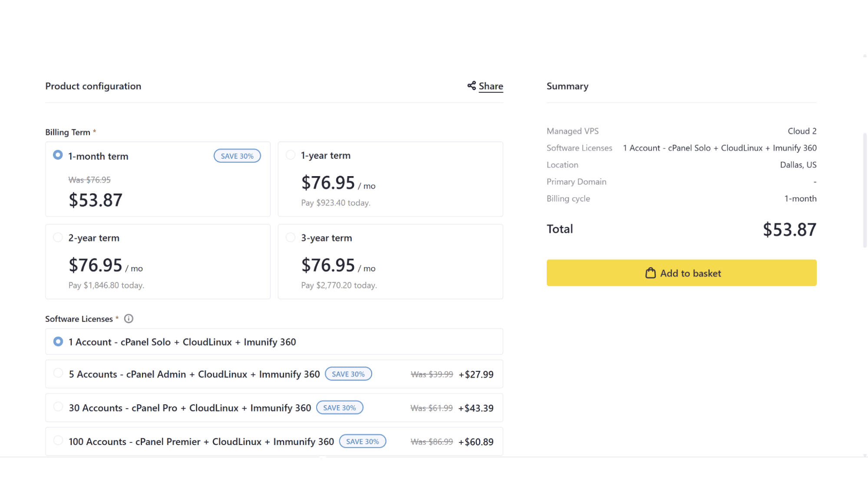868x488 pixels.
Task: Click the 'Was $39.99' strikethrough price
Action: [x=432, y=374]
